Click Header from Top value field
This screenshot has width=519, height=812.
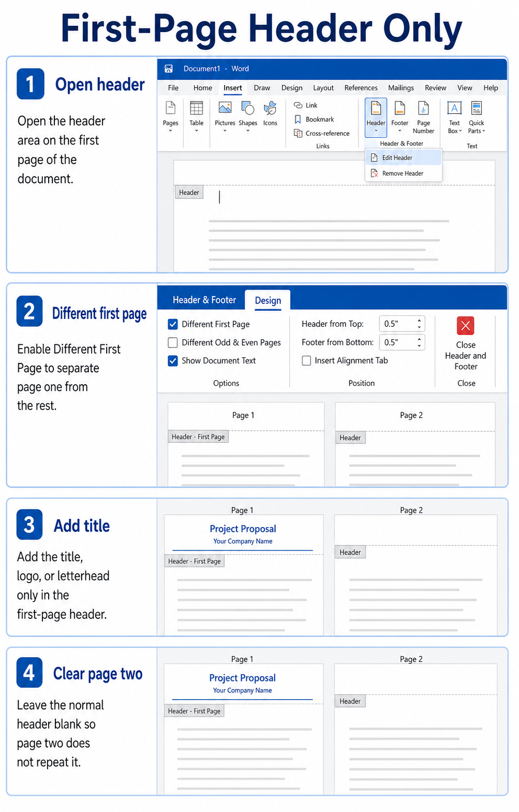(x=397, y=324)
